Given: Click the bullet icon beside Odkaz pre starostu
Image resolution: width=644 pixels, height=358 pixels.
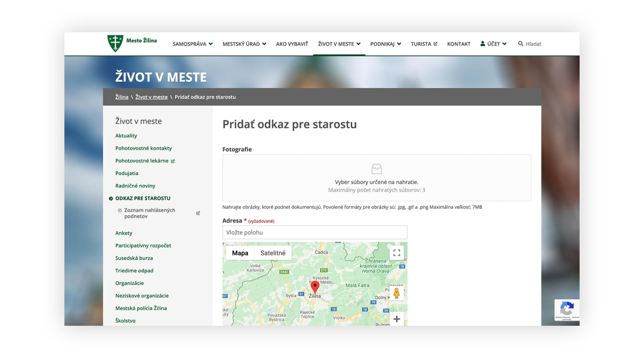Looking at the screenshot, I should pyautogui.click(x=111, y=199).
